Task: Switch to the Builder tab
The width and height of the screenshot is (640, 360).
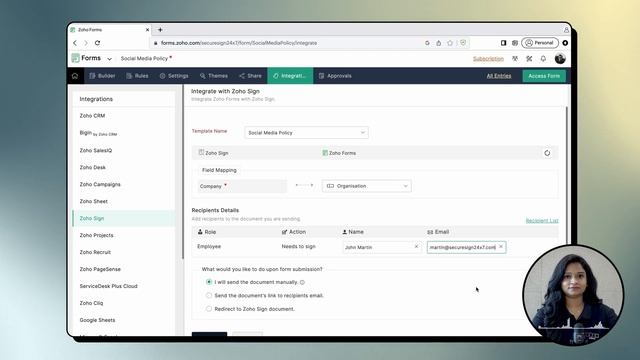Action: coord(102,76)
